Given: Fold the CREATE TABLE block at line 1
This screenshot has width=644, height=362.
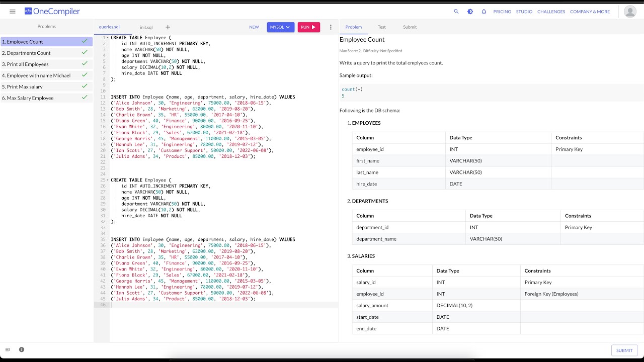Looking at the screenshot, I should point(108,38).
